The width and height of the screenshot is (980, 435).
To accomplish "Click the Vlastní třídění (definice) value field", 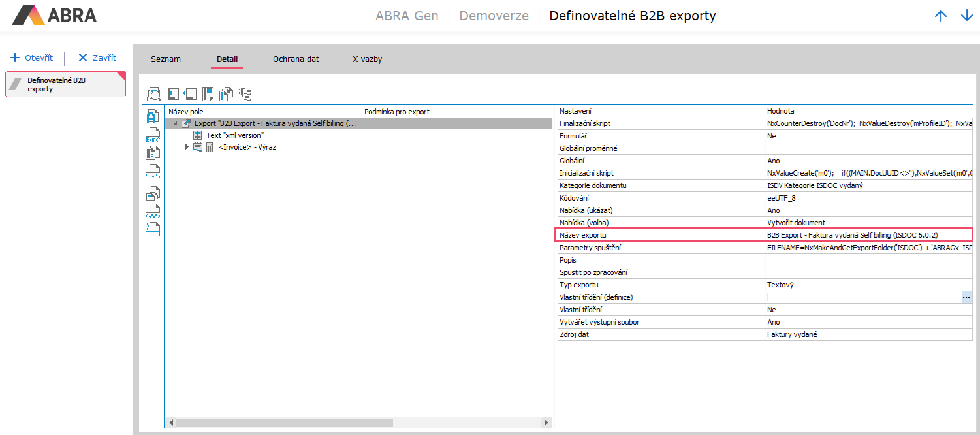I will 862,297.
